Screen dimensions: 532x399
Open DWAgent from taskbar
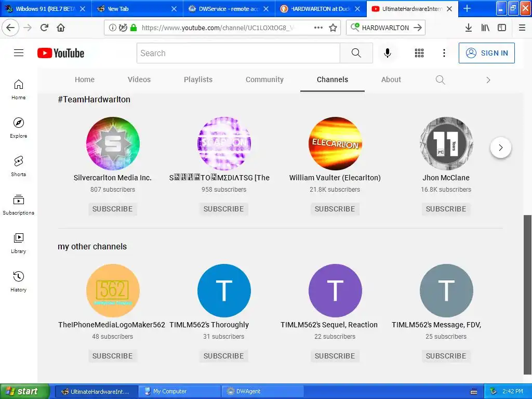point(262,391)
